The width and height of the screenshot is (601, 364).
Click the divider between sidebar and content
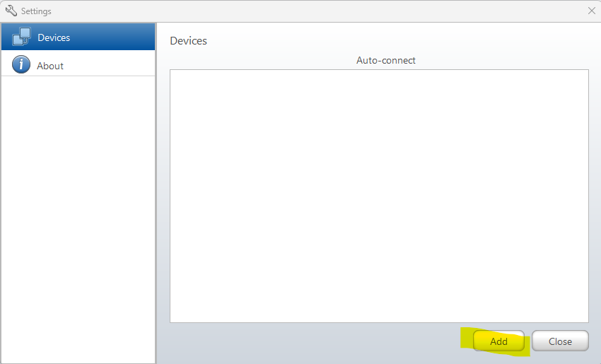click(x=156, y=212)
